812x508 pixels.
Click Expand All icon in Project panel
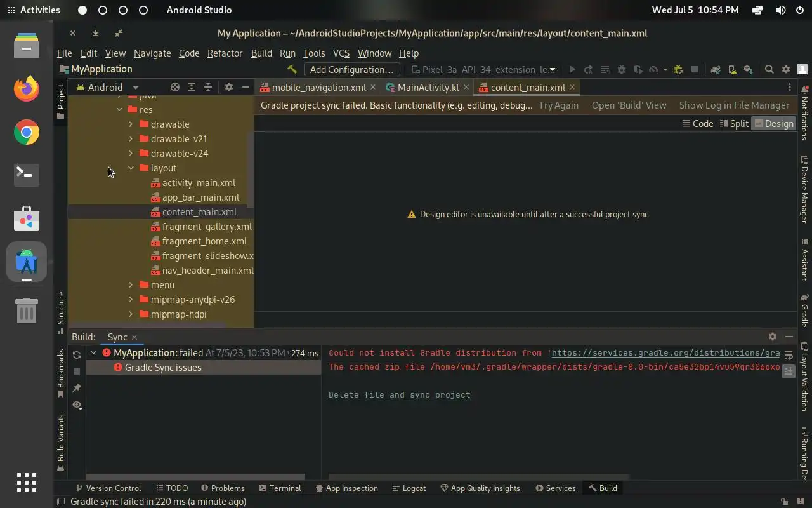pyautogui.click(x=191, y=87)
